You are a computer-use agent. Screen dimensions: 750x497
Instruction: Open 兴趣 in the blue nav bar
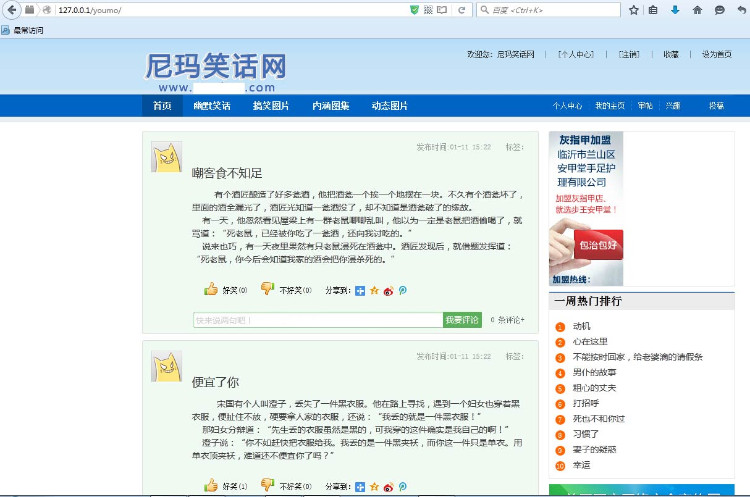673,106
